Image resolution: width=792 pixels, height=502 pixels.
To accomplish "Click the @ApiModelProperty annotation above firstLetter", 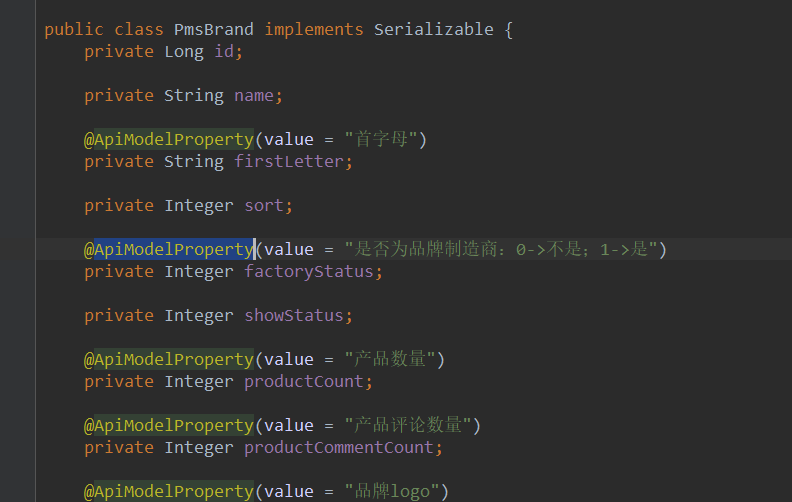I will pyautogui.click(x=168, y=139).
